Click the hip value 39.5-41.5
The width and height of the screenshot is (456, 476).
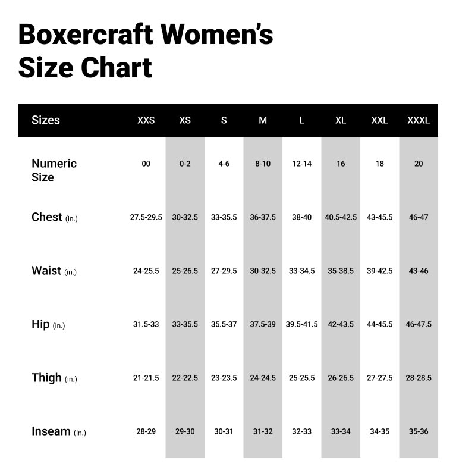[x=301, y=324]
